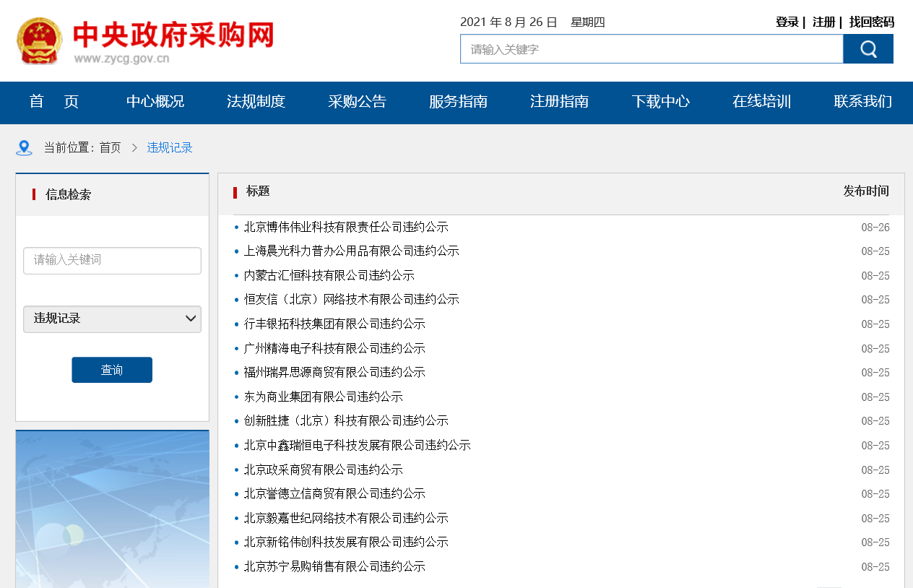The height and width of the screenshot is (588, 913).
Task: Click the date text 2021 年 8 月 26 日
Action: pos(509,22)
